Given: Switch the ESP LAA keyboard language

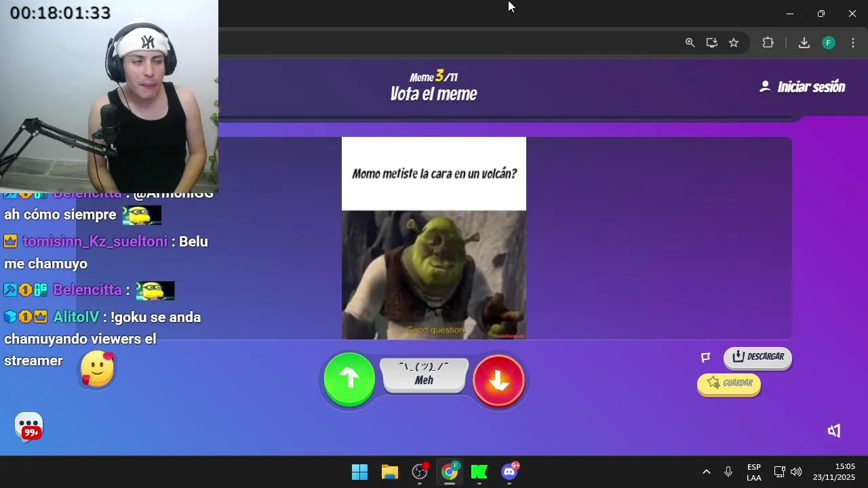Looking at the screenshot, I should point(754,472).
